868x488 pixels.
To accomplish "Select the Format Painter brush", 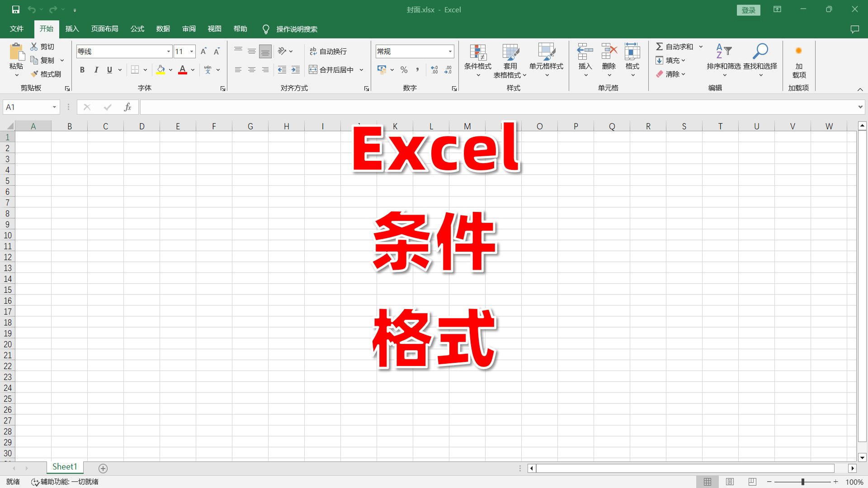I will point(34,74).
